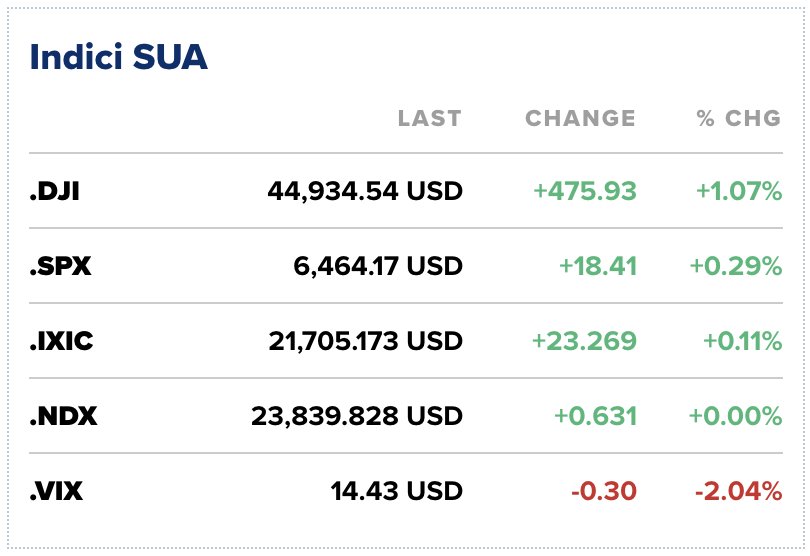Select the 23,839.828 USD NDX price

click(x=357, y=415)
